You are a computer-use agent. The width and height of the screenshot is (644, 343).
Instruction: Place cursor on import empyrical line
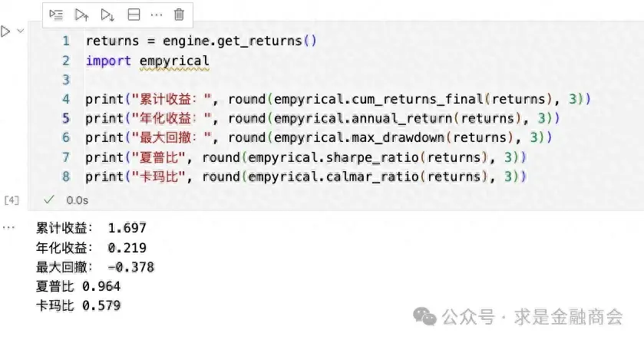coord(147,61)
